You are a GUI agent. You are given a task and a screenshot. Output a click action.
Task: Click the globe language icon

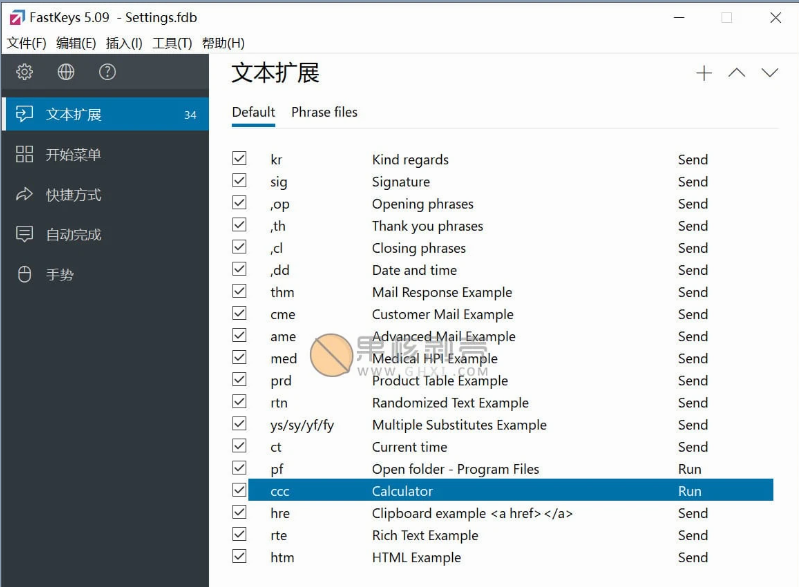click(66, 72)
